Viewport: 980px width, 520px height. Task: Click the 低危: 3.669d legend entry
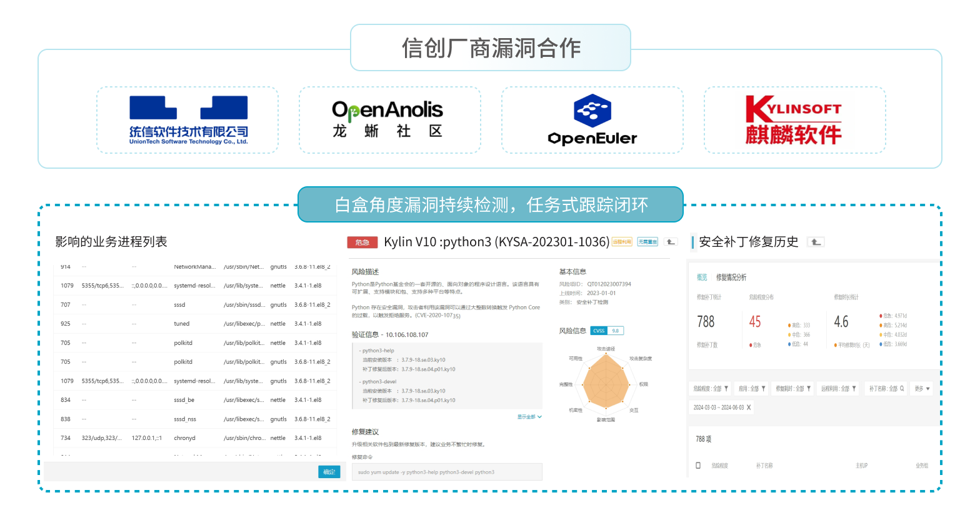(893, 344)
